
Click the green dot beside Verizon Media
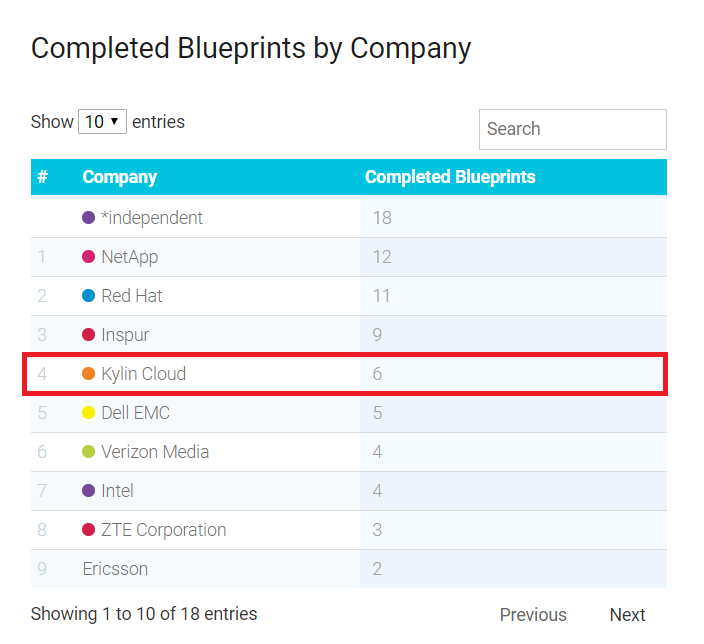88,452
